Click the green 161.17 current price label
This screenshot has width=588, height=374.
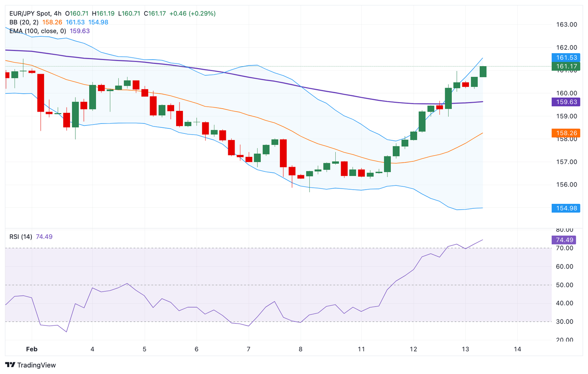pyautogui.click(x=565, y=67)
